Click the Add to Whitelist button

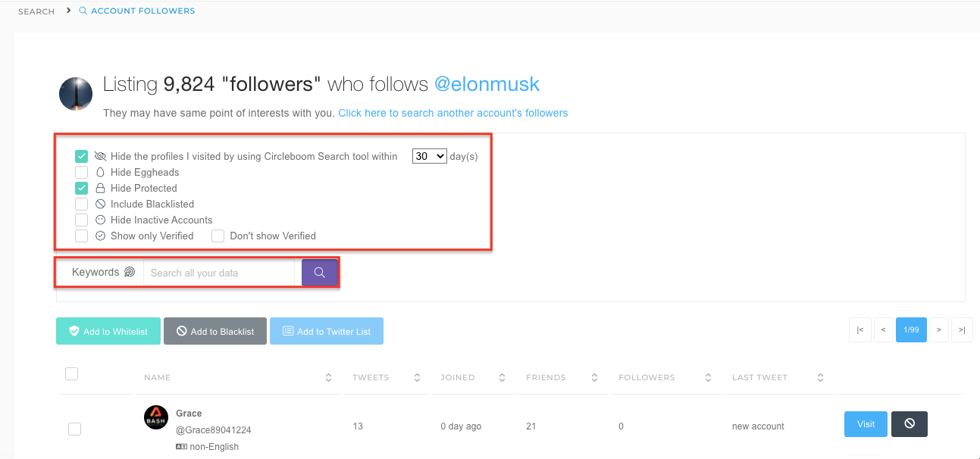pos(108,331)
